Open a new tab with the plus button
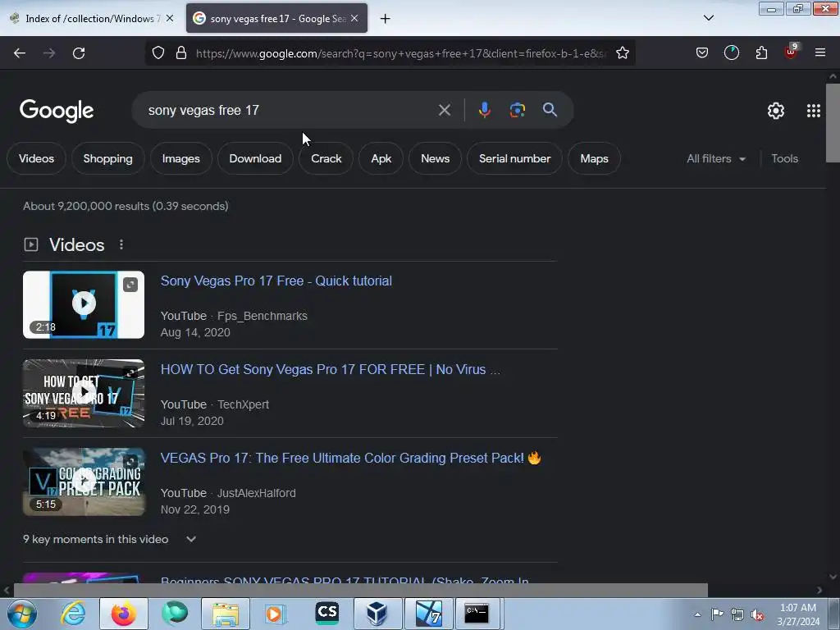Image resolution: width=840 pixels, height=630 pixels. [x=385, y=19]
